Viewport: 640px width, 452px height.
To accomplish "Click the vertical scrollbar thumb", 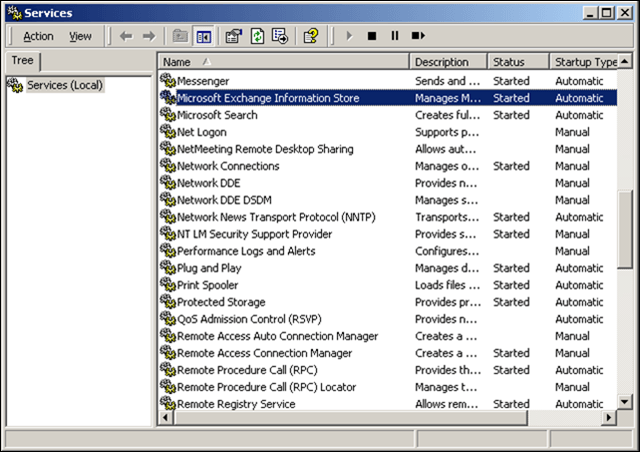I will (x=625, y=229).
